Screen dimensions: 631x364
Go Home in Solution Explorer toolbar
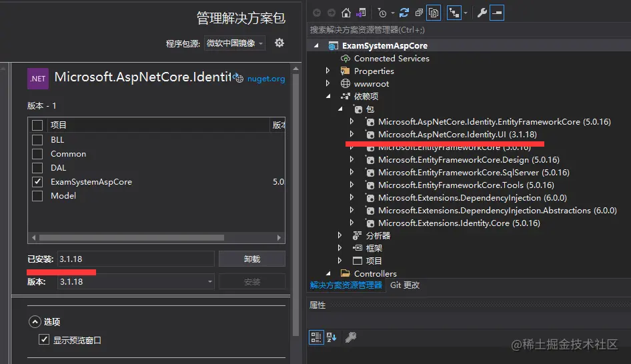pyautogui.click(x=346, y=13)
